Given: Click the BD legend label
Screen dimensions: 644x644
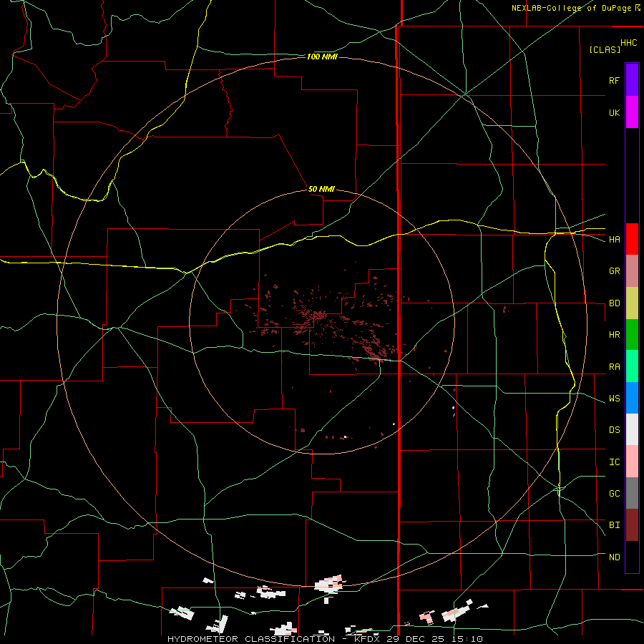Looking at the screenshot, I should pyautogui.click(x=614, y=303).
